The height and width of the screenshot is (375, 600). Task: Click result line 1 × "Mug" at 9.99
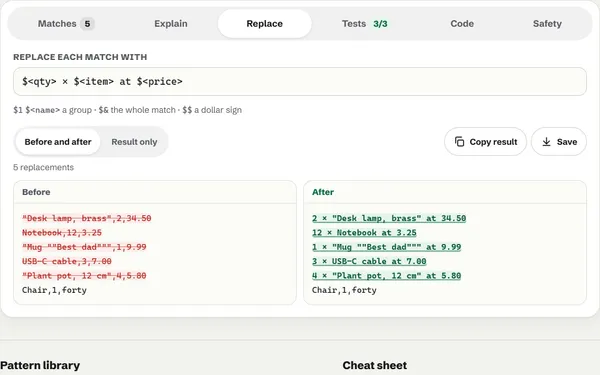(x=386, y=247)
